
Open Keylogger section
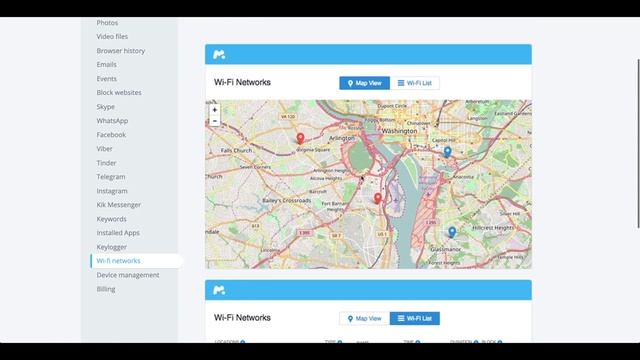tap(112, 247)
